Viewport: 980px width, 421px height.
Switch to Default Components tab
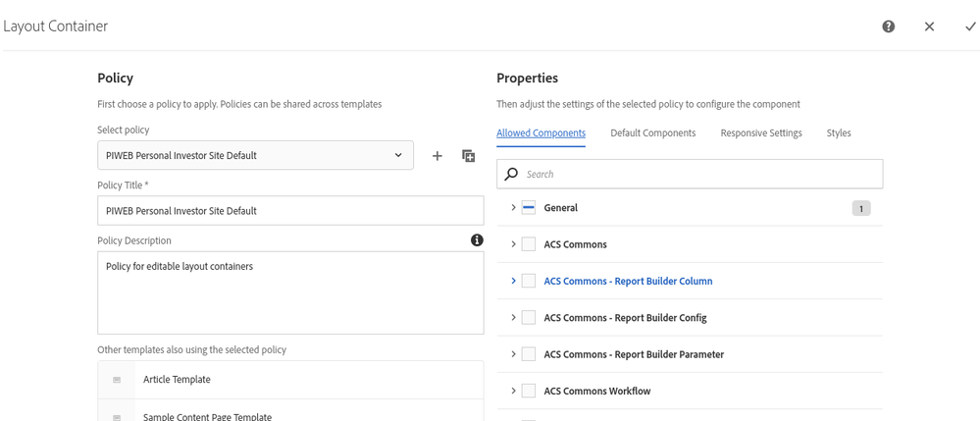point(652,133)
